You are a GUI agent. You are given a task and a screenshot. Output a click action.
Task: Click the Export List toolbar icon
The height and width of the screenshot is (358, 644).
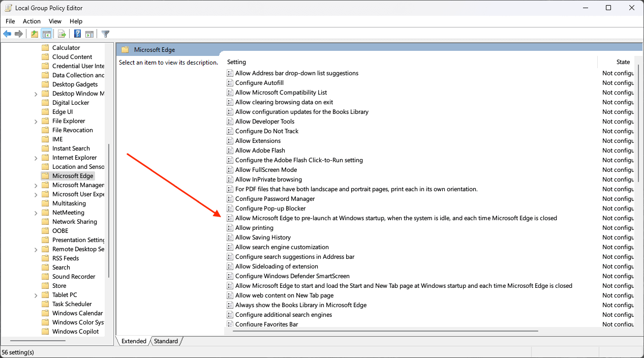[x=62, y=34]
